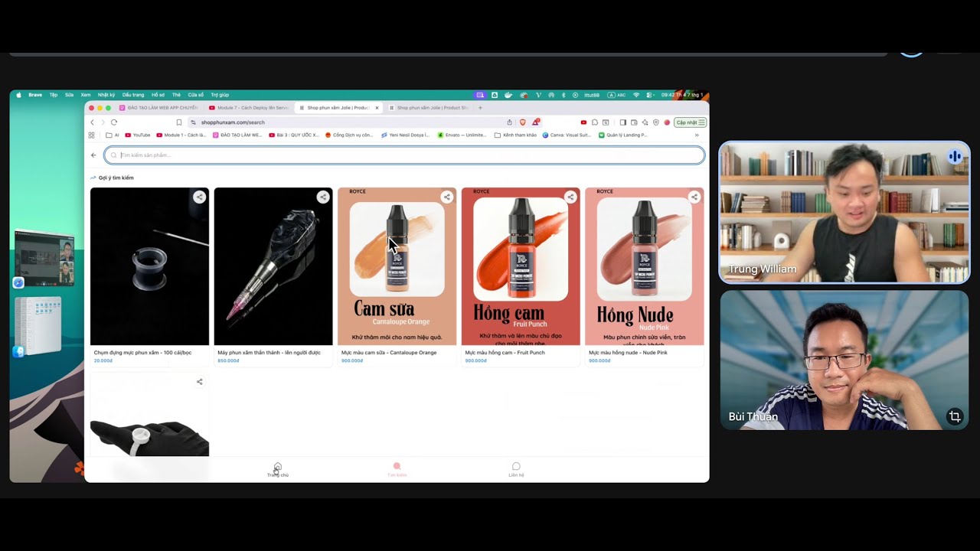Click the 850.000đ price text
The image size is (980, 551).
[227, 360]
